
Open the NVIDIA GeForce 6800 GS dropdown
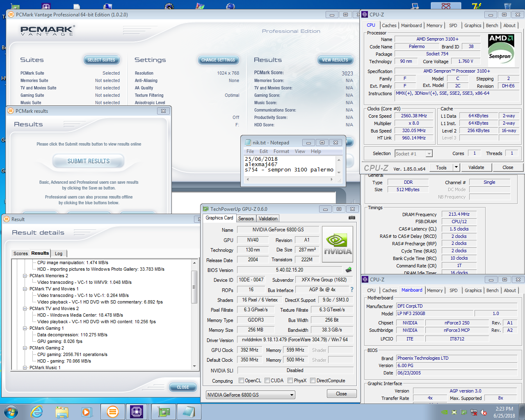point(250,395)
